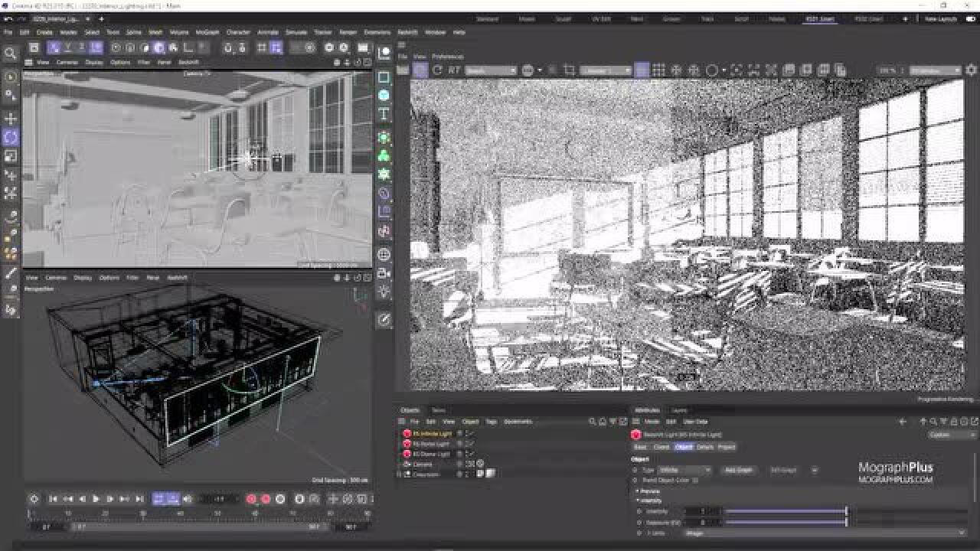Toggle the Render Object Color checkbox
The height and width of the screenshot is (551, 980).
tap(694, 480)
